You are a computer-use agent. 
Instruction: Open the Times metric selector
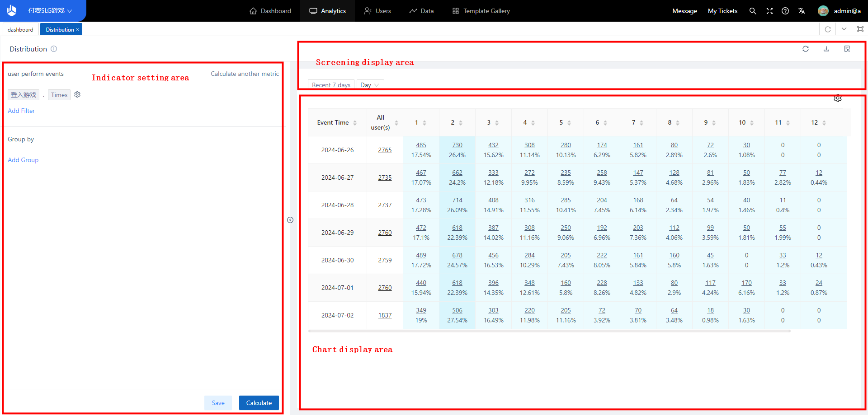pyautogui.click(x=59, y=95)
